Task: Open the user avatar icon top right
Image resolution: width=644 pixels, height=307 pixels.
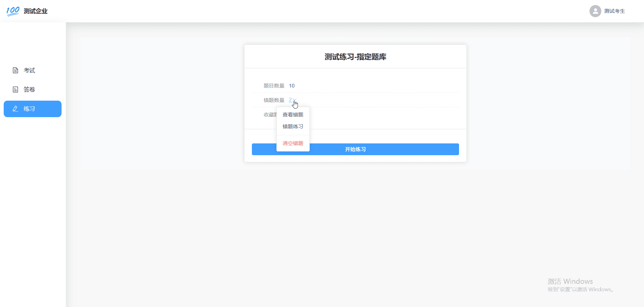Action: pos(595,11)
